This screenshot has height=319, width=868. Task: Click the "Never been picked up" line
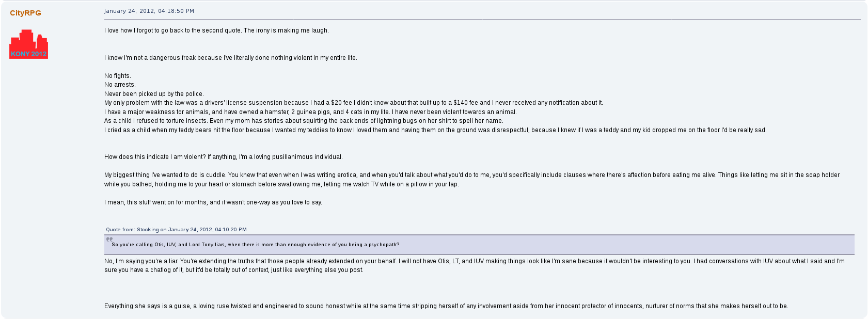pos(154,94)
